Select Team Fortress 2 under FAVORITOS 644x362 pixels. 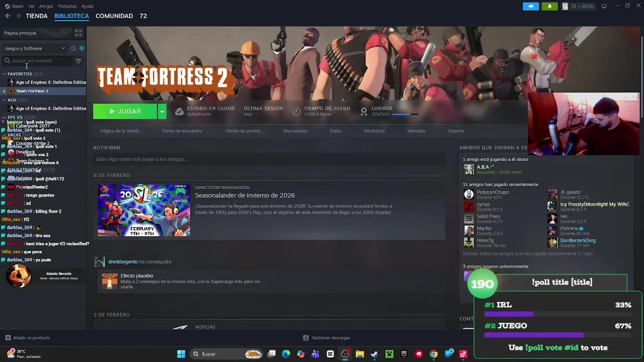[x=43, y=91]
